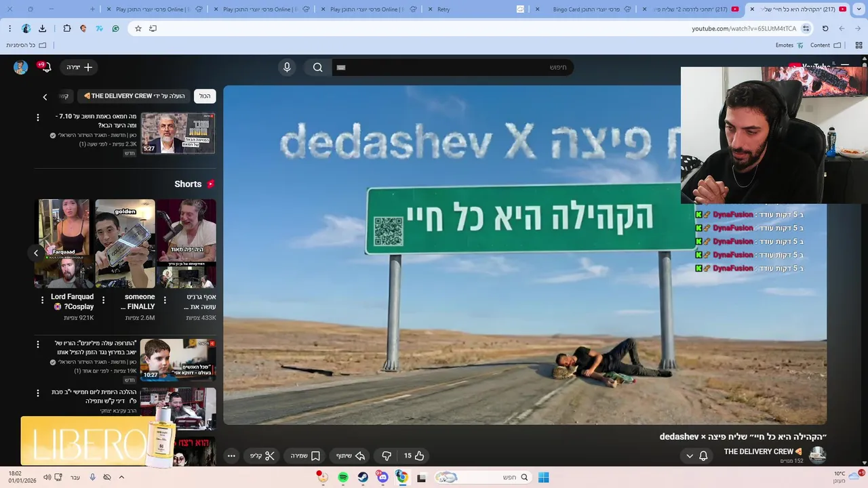The image size is (868, 488).
Task: Open Chrome profile avatar in toolbar
Action: click(26, 28)
